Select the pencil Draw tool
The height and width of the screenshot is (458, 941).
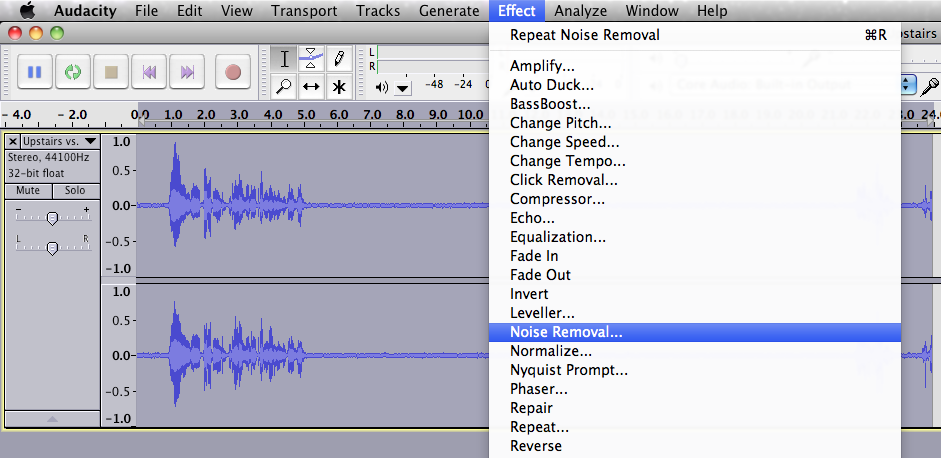[339, 58]
